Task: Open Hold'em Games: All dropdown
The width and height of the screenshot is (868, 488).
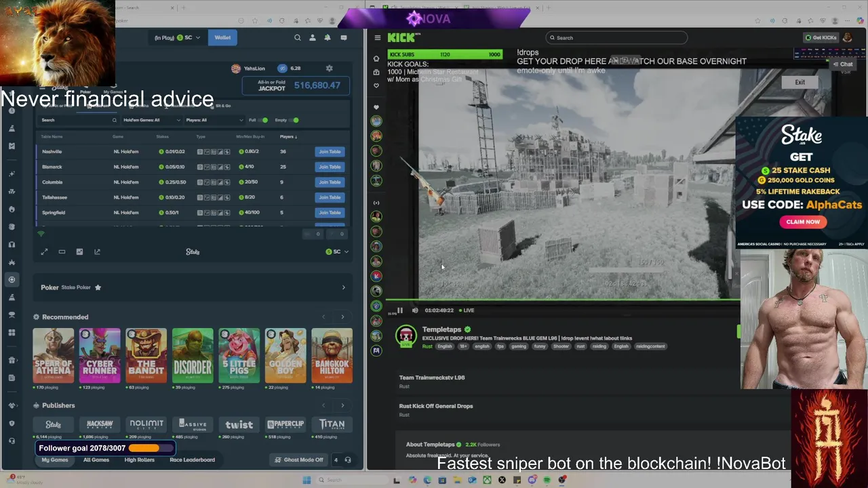Action: click(152, 120)
